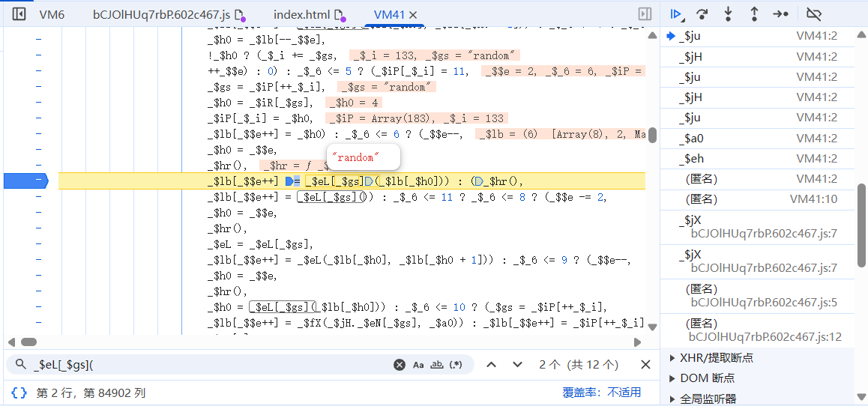The width and height of the screenshot is (868, 406).
Task: Switch to the index.html tab
Action: tap(301, 14)
